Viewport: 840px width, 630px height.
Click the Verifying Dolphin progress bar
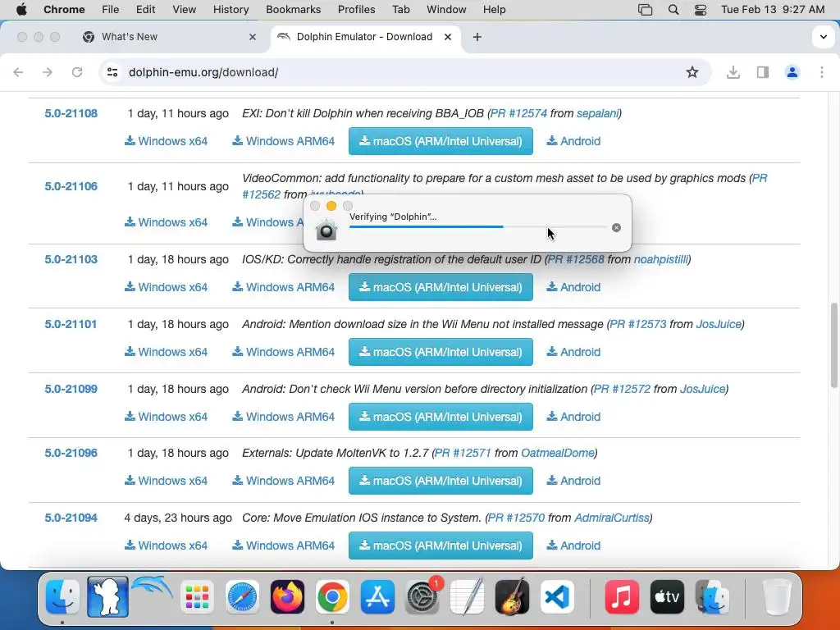[x=478, y=227]
